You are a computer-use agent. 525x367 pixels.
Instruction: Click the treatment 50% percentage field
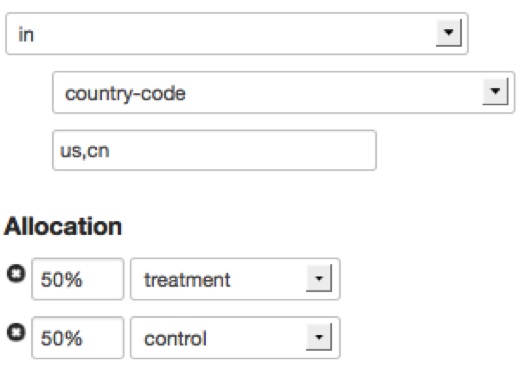[78, 279]
